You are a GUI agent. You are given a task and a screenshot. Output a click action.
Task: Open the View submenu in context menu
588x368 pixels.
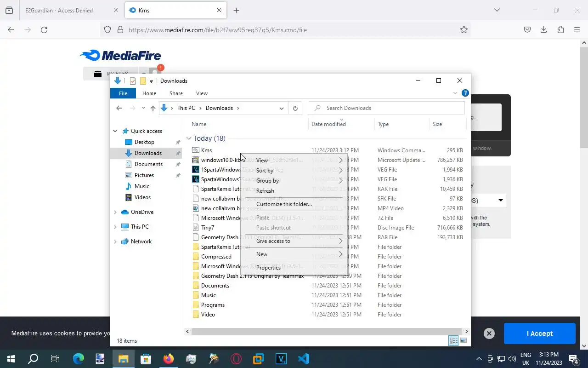[294, 161]
